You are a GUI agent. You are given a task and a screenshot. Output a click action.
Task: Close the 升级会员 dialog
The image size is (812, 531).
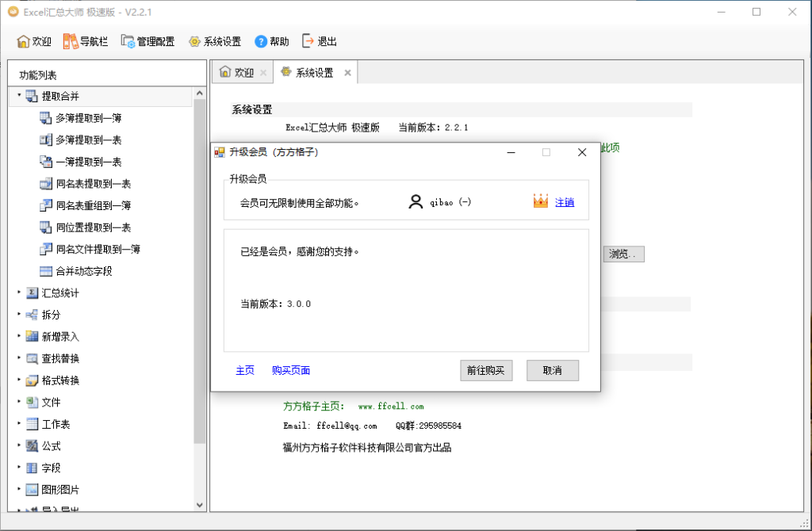click(x=582, y=152)
